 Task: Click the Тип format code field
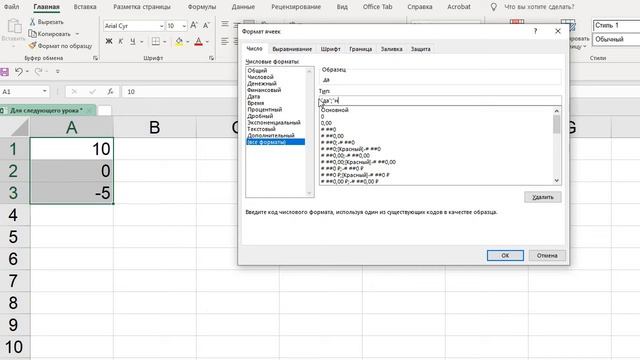point(440,100)
